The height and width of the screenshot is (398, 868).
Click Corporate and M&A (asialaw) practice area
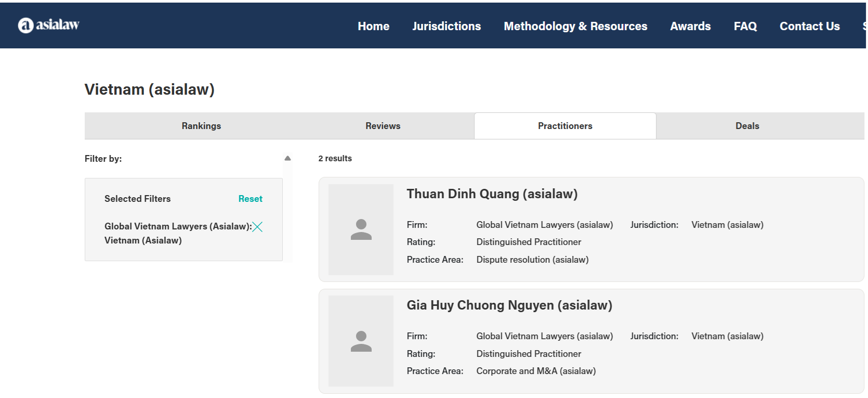click(x=536, y=371)
